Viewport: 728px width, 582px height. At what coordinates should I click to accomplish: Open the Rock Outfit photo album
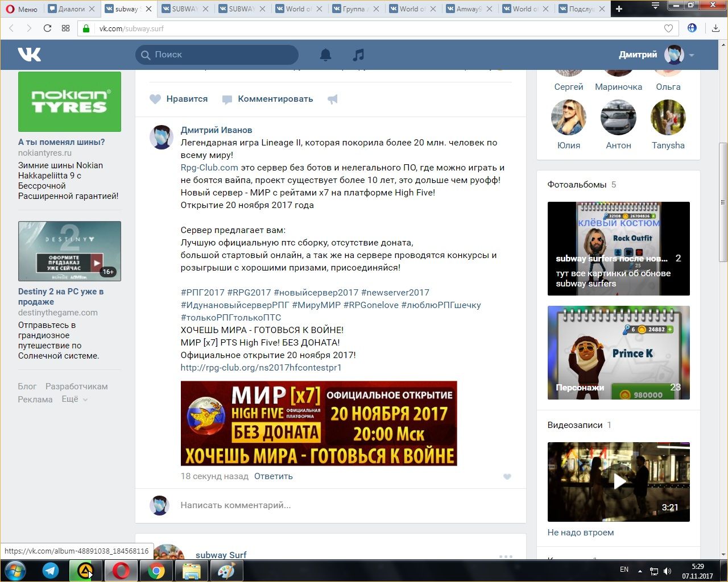point(619,248)
